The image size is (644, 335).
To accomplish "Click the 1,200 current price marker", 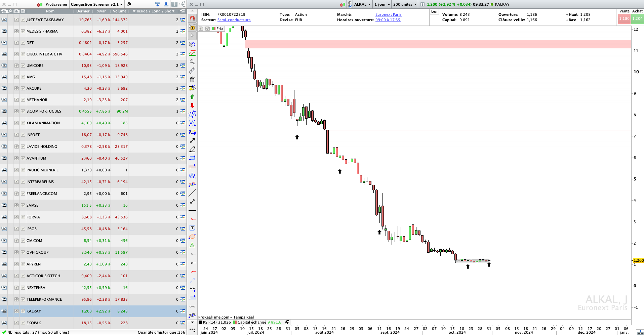I will point(638,260).
